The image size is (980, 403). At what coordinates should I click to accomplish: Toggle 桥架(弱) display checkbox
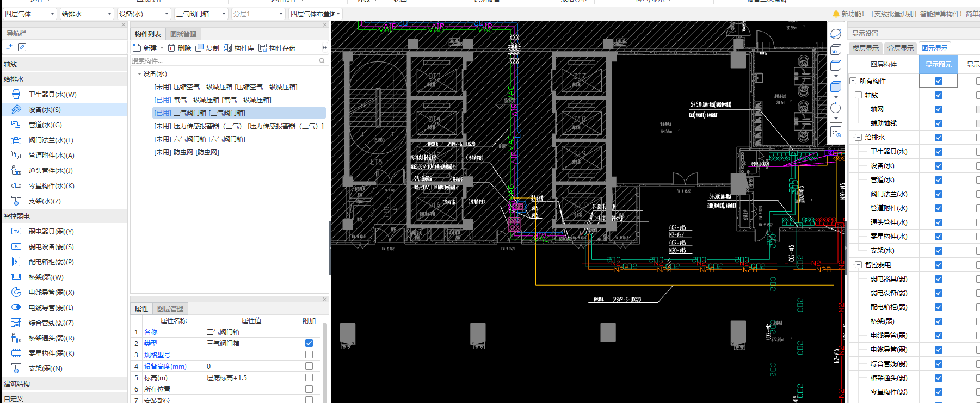939,321
